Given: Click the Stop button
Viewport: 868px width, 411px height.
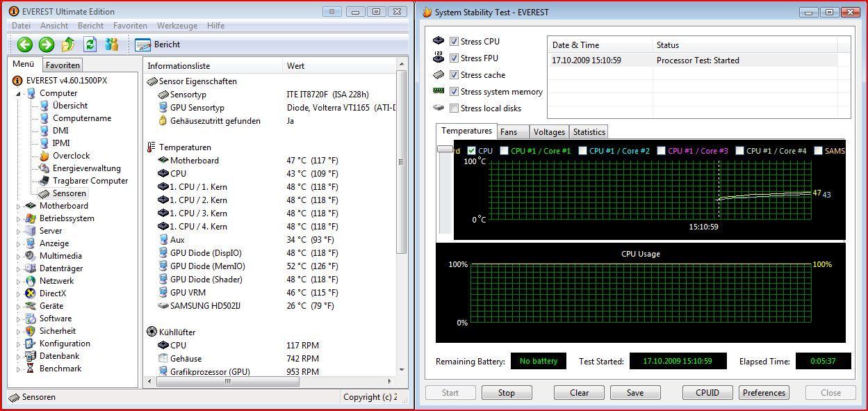Looking at the screenshot, I should 507,393.
